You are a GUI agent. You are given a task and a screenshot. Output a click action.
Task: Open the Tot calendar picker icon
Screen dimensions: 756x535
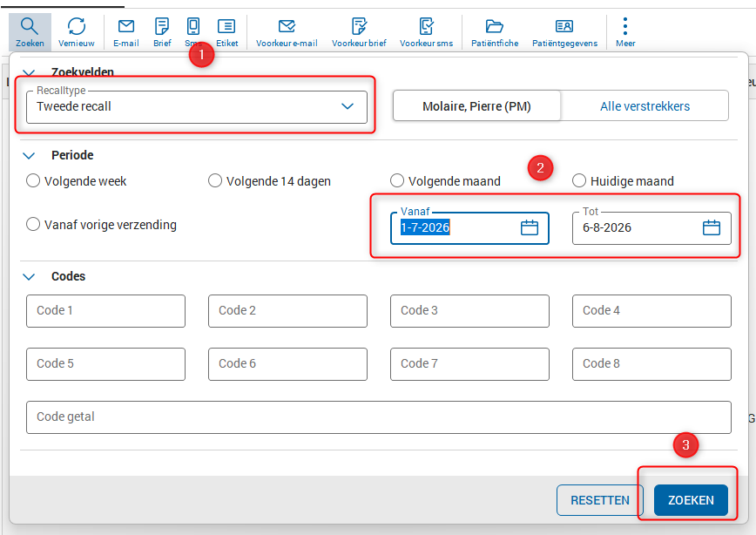click(712, 227)
